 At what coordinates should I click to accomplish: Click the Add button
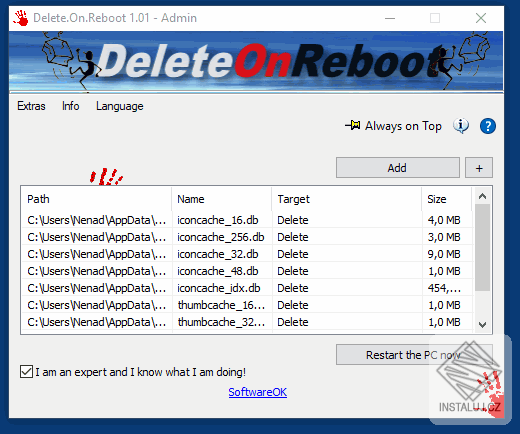[x=398, y=168]
